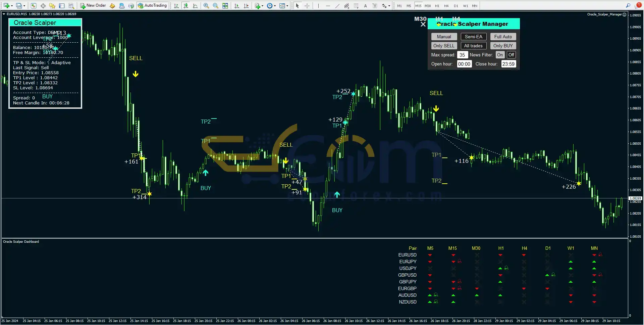The image size is (644, 325).
Task: Draw an equidistant channel
Action: [346, 6]
